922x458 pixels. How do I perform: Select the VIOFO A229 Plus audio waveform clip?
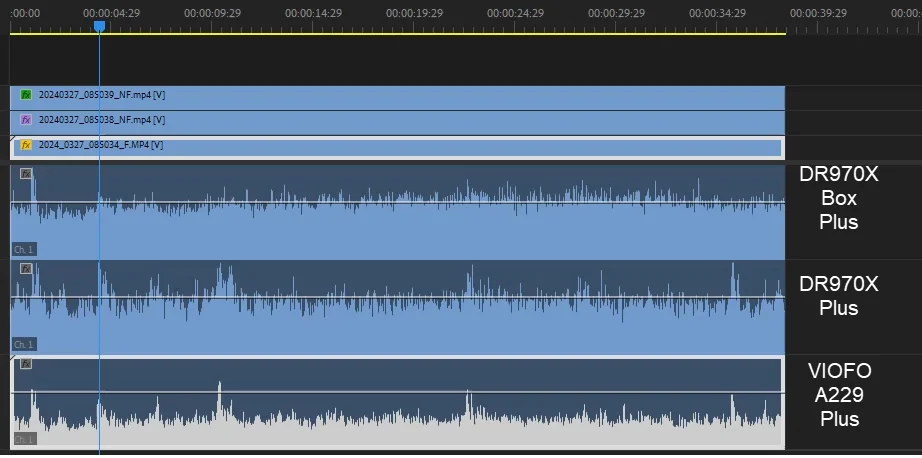pyautogui.click(x=397, y=403)
